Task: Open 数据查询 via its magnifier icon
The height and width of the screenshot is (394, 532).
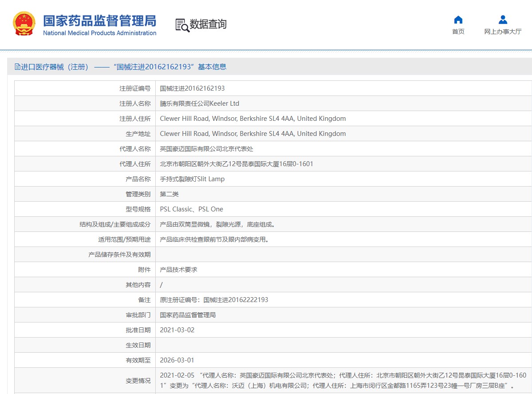Action: [x=182, y=25]
